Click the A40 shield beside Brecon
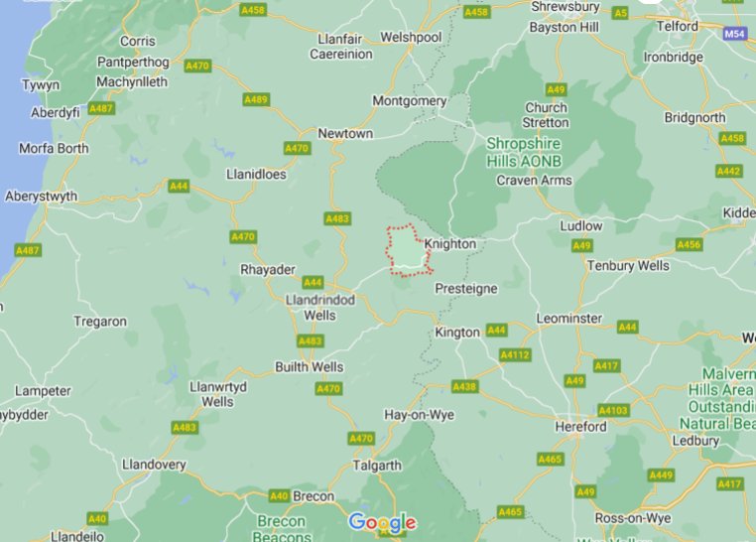The width and height of the screenshot is (756, 542). tap(279, 496)
